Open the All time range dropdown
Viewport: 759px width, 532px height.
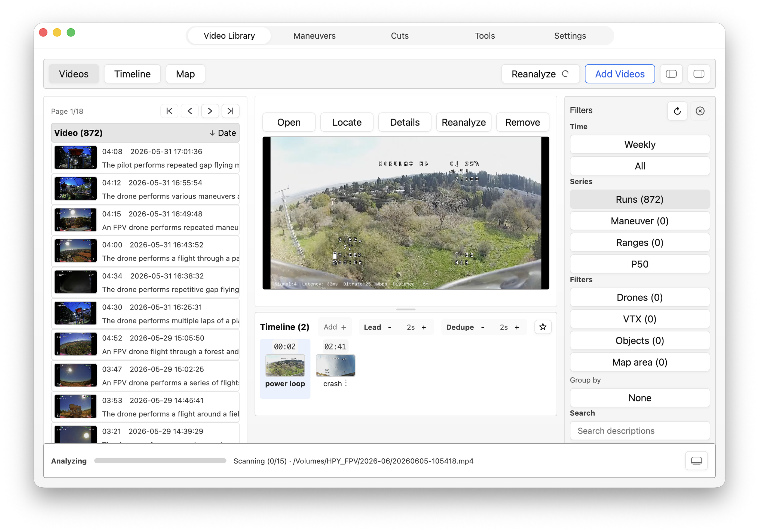(x=640, y=166)
